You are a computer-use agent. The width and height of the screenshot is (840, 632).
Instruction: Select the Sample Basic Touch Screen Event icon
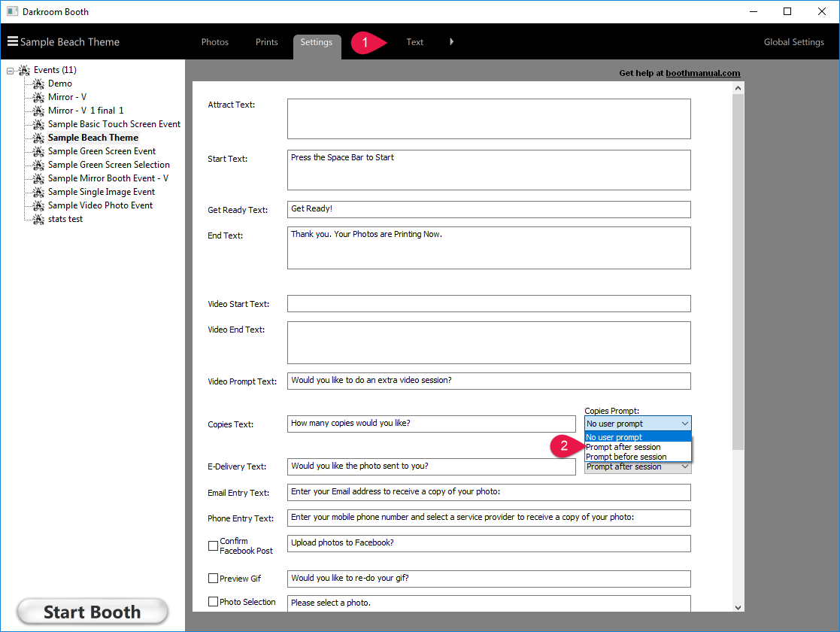click(x=37, y=123)
